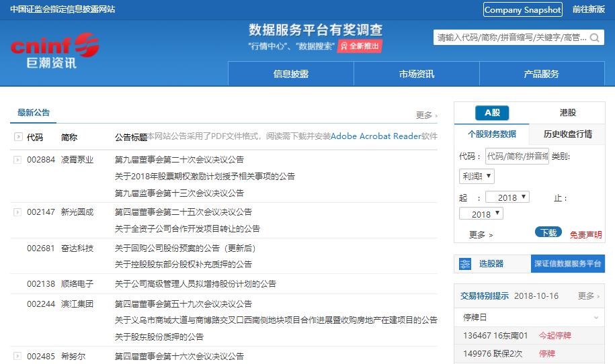Click 更多 in 交易特别提示 header

[588, 295]
